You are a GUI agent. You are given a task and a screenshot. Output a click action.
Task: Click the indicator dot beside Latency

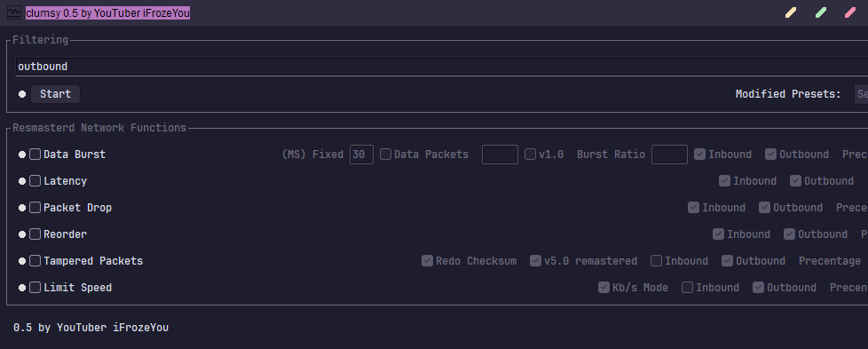[22, 181]
